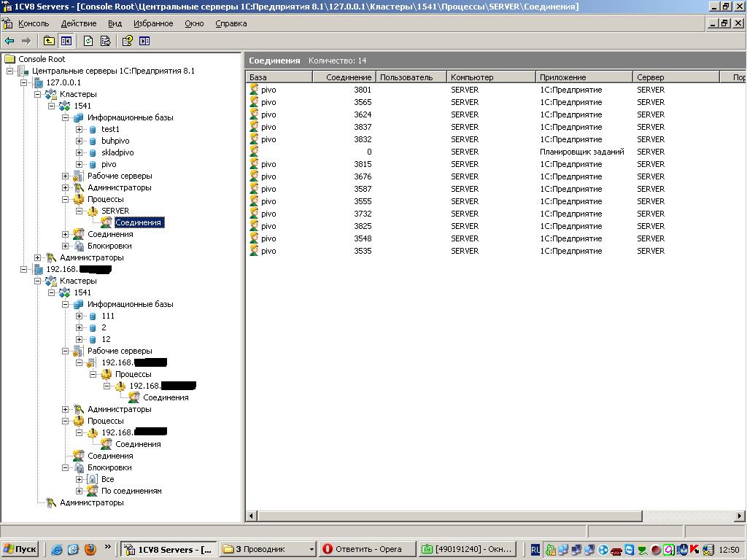Click the Forward arrow toolbar icon
Image resolution: width=747 pixels, height=560 pixels.
pyautogui.click(x=26, y=41)
